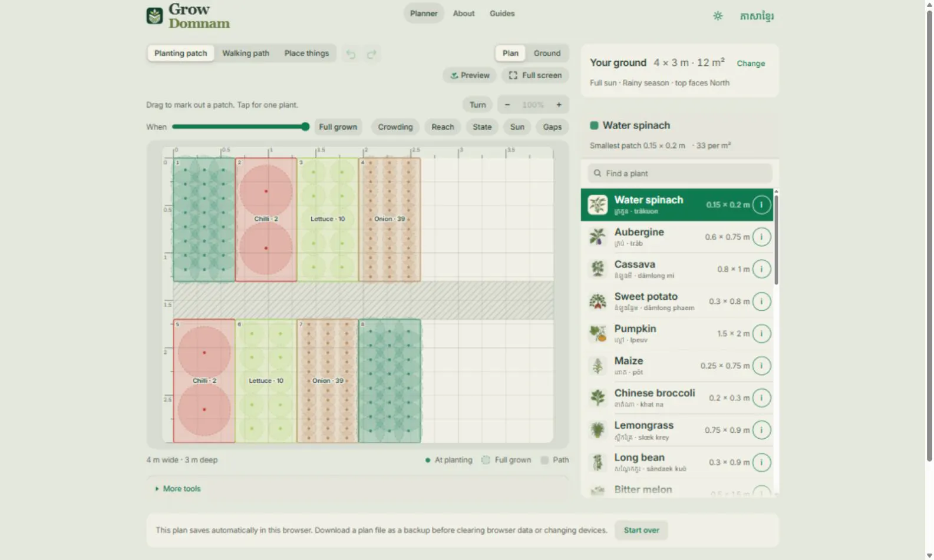Zoom out with the minus button
This screenshot has height=560, width=934.
(x=507, y=105)
